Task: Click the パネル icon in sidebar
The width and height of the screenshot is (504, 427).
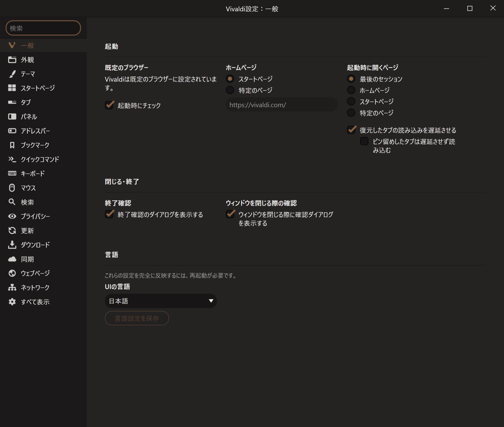Action: pyautogui.click(x=12, y=117)
